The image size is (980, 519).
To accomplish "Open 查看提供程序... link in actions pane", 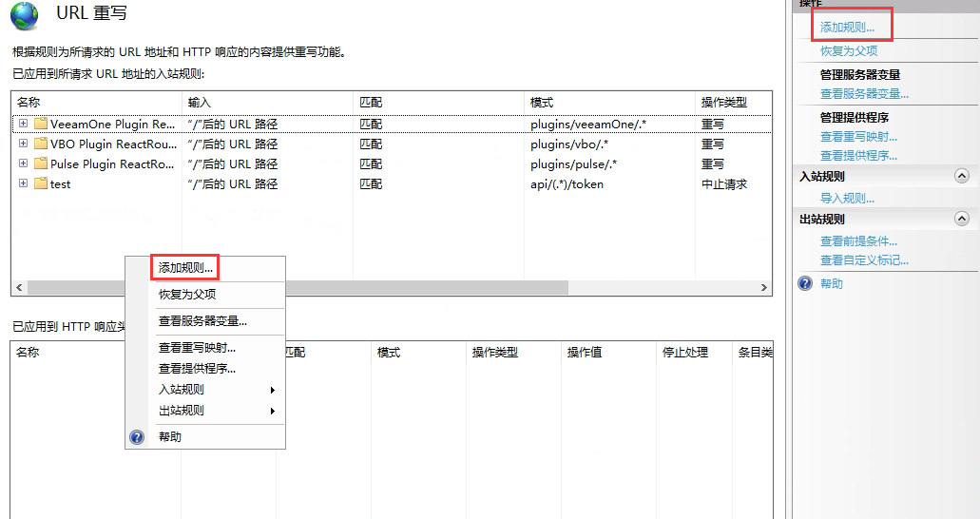I will point(858,155).
